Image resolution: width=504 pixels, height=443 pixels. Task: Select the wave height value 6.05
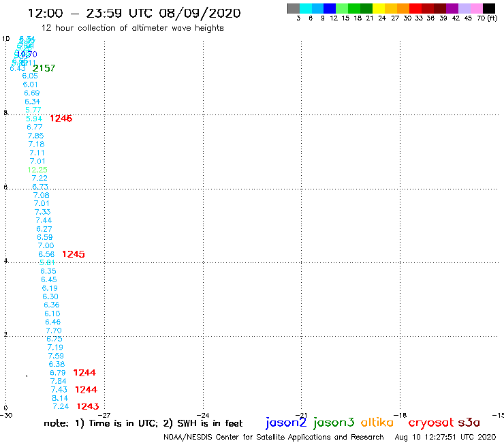click(30, 76)
